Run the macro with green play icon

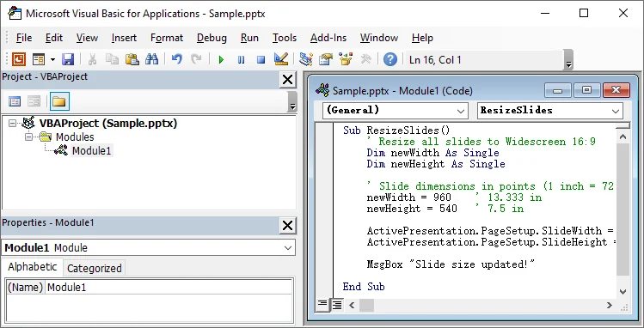(x=221, y=60)
